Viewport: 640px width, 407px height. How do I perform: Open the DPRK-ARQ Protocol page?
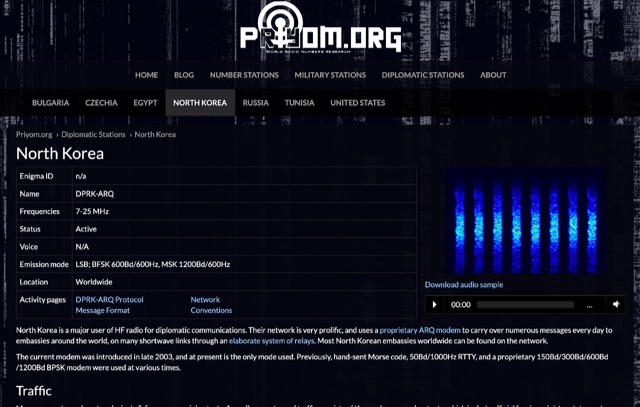[x=109, y=299]
